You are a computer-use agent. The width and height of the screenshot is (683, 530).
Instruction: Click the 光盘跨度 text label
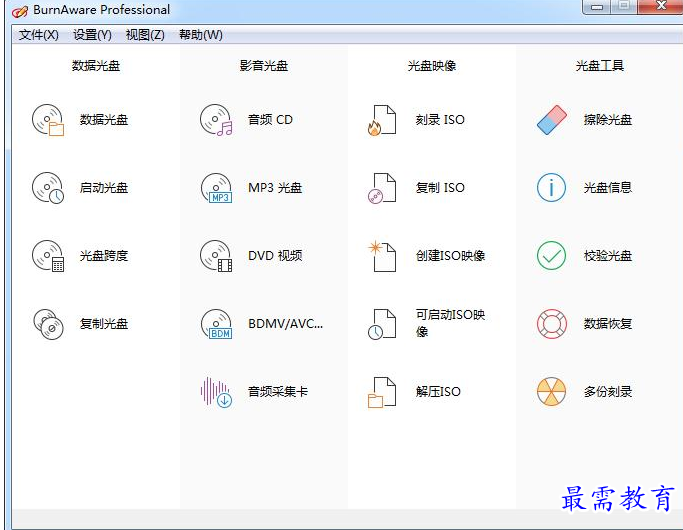(x=104, y=256)
